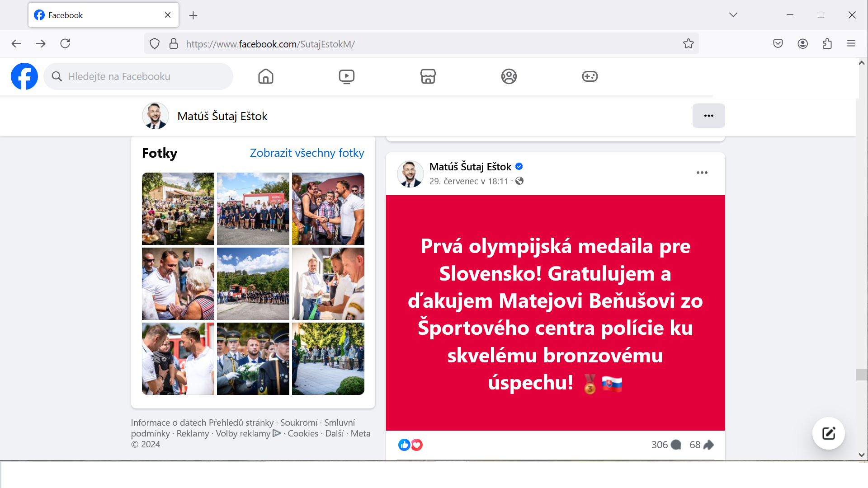Open the Firefox hamburger application menu
This screenshot has width=868, height=488.
tap(851, 44)
